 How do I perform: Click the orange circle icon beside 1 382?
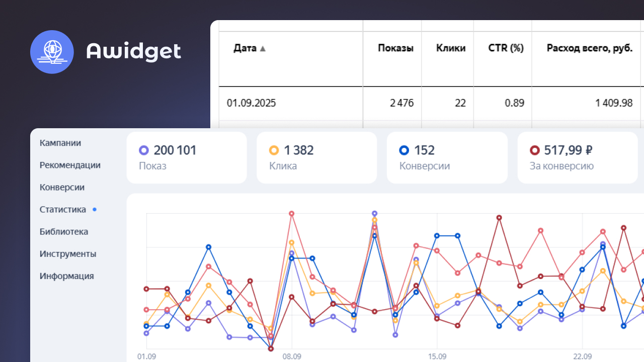click(274, 150)
